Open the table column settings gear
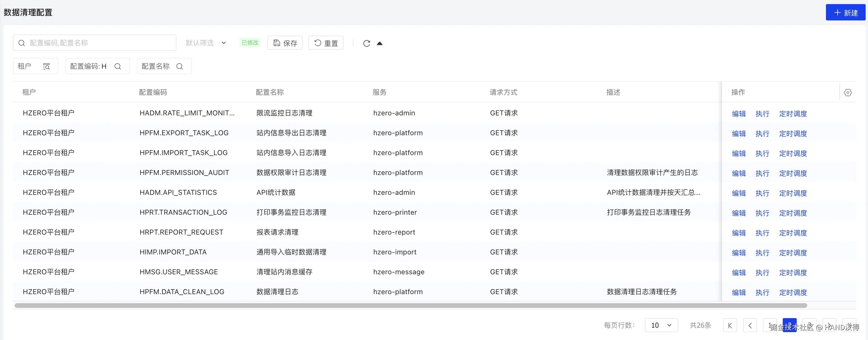Screen dimensions: 868x340 tap(848, 92)
